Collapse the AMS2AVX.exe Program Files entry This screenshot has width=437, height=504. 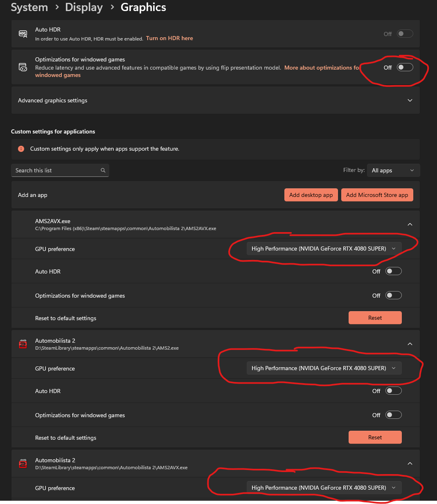pos(410,224)
